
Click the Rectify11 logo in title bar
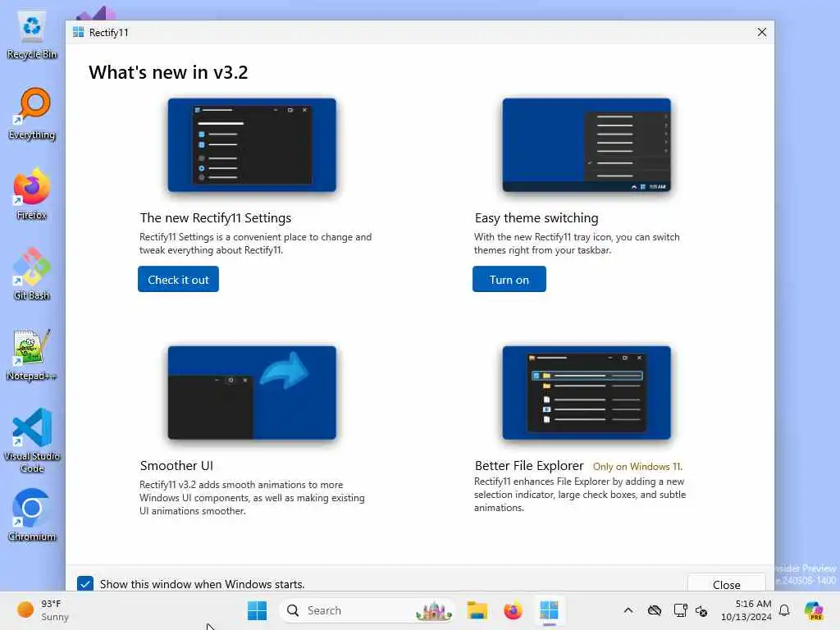78,32
